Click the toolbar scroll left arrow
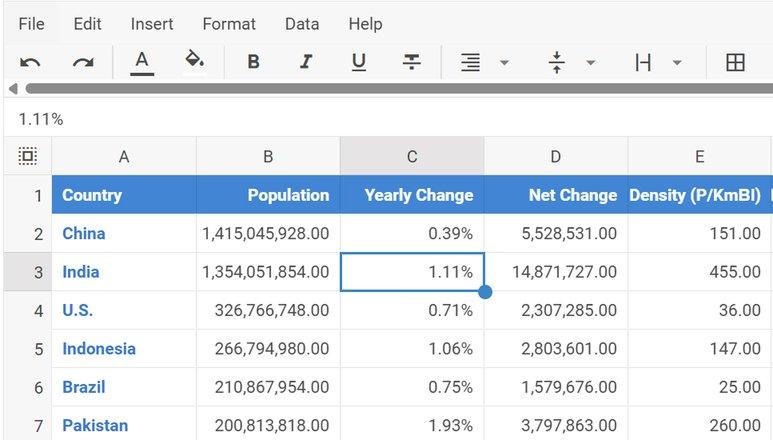Screen dimensions: 773x440 click(x=13, y=89)
